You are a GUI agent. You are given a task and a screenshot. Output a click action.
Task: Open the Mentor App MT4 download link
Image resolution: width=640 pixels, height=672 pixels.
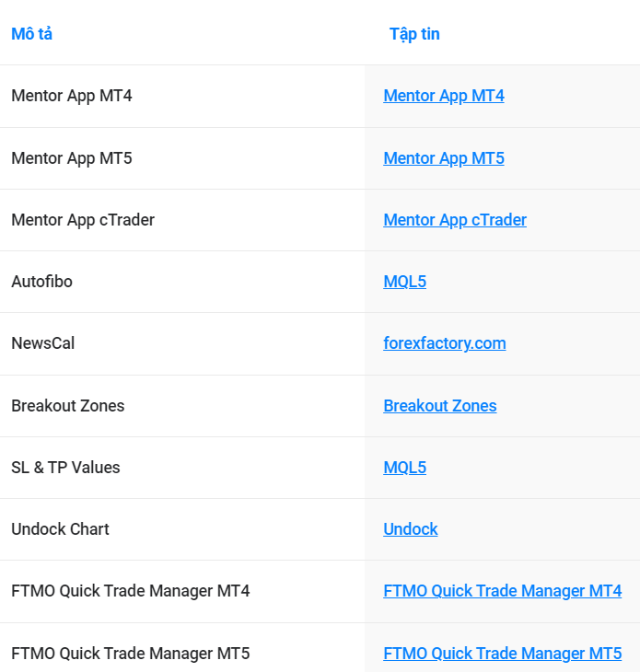(x=444, y=96)
